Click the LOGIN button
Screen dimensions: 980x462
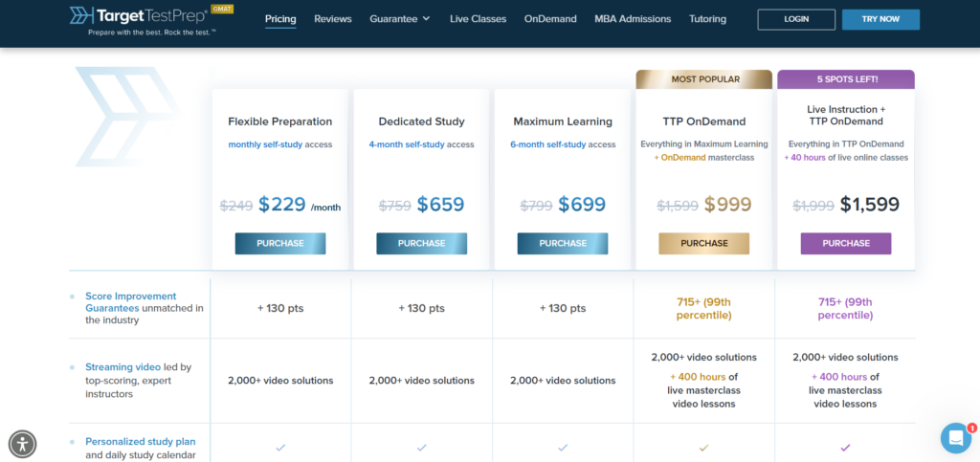796,19
